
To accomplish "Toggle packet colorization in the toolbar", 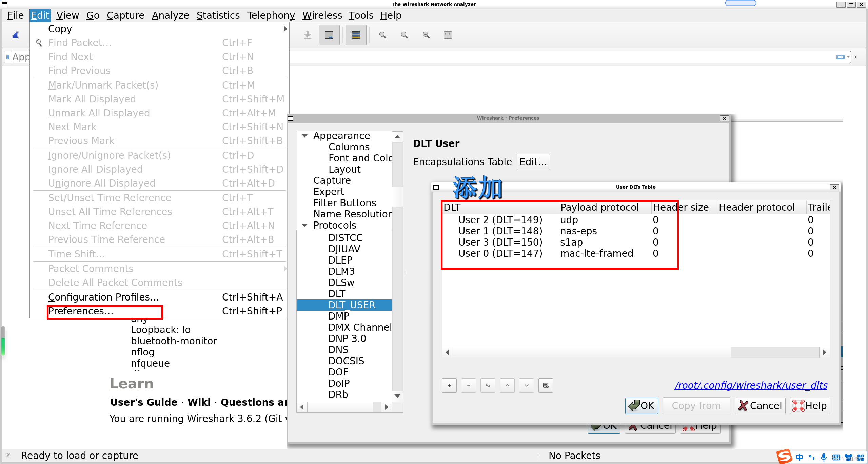I will [356, 35].
